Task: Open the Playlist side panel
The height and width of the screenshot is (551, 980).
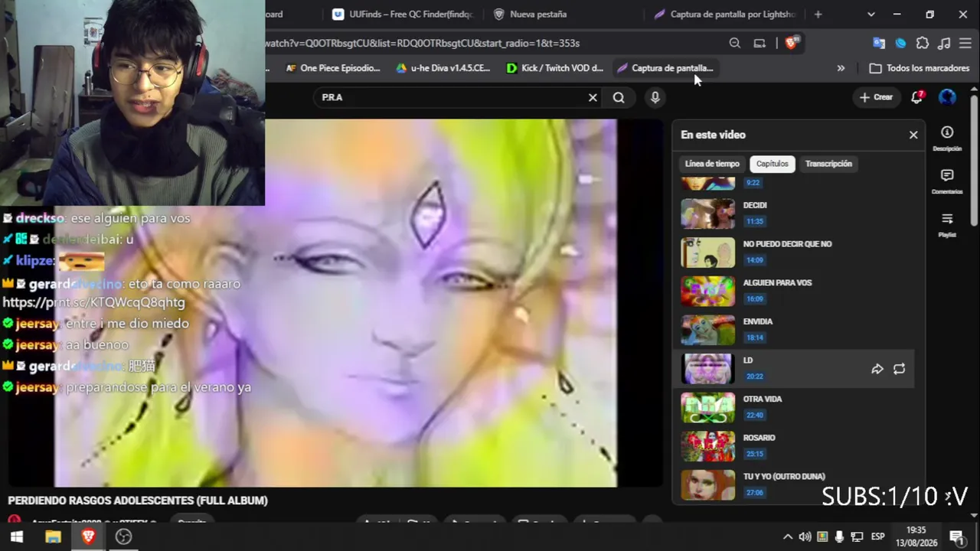Action: [x=947, y=224]
